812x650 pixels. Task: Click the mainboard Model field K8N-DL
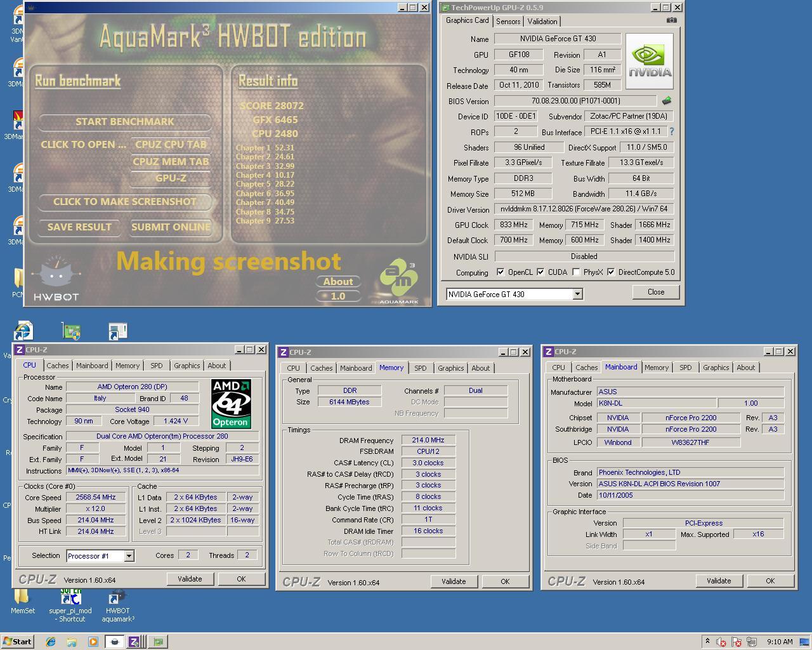click(656, 403)
